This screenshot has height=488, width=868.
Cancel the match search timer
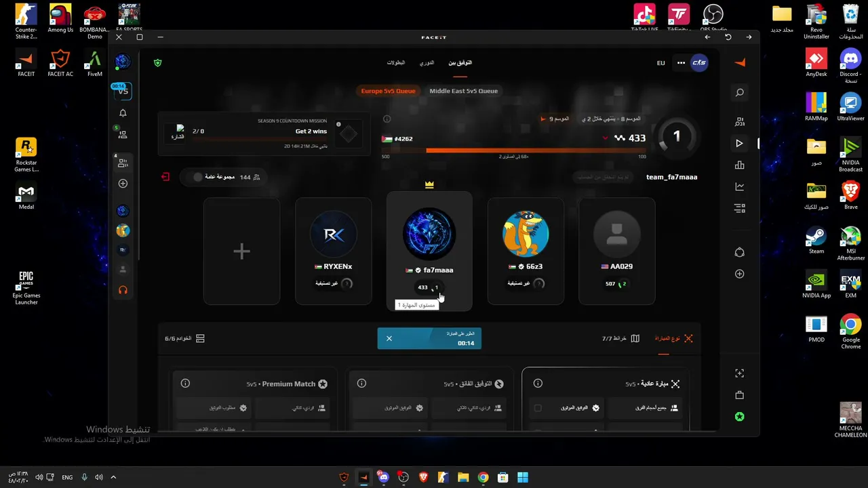(x=389, y=338)
